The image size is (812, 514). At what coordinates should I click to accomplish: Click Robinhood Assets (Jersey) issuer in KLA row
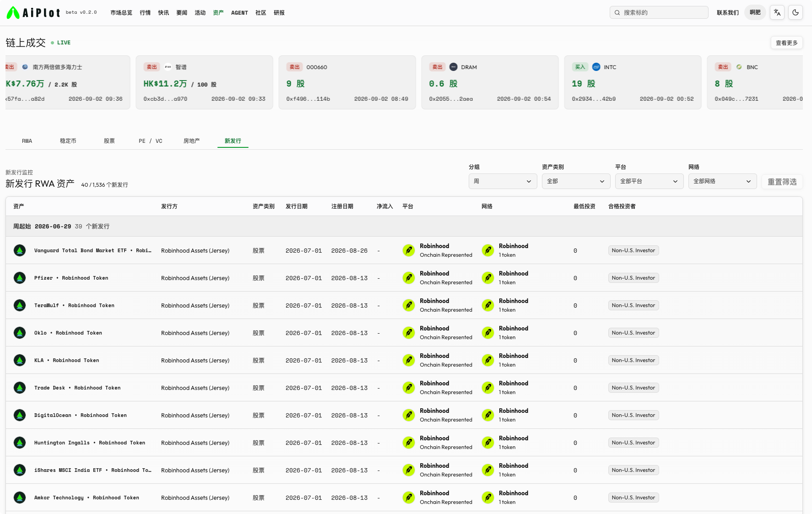click(x=195, y=360)
